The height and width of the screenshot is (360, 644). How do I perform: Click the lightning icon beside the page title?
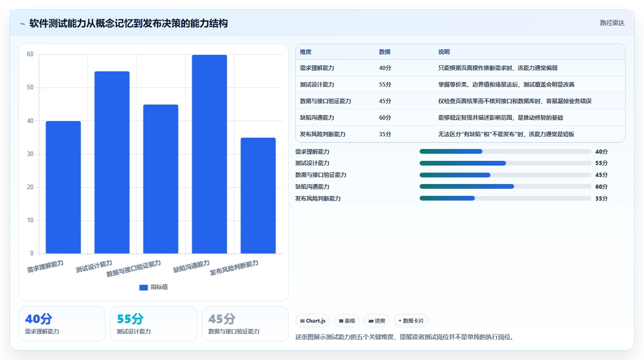pos(23,23)
